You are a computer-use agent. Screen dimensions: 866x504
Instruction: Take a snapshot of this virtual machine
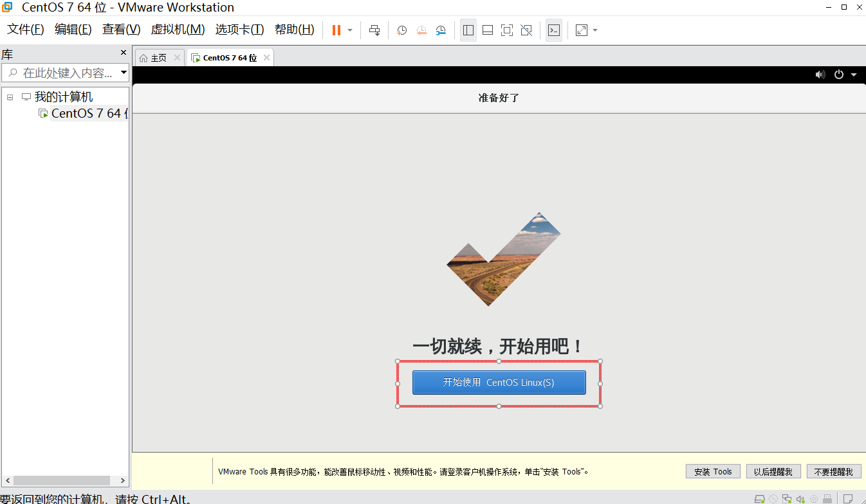pos(402,30)
